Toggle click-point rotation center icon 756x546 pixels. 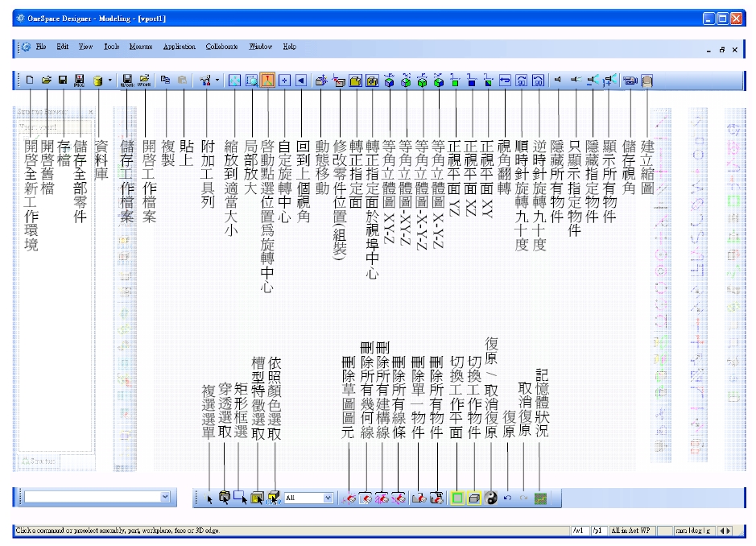(267, 80)
